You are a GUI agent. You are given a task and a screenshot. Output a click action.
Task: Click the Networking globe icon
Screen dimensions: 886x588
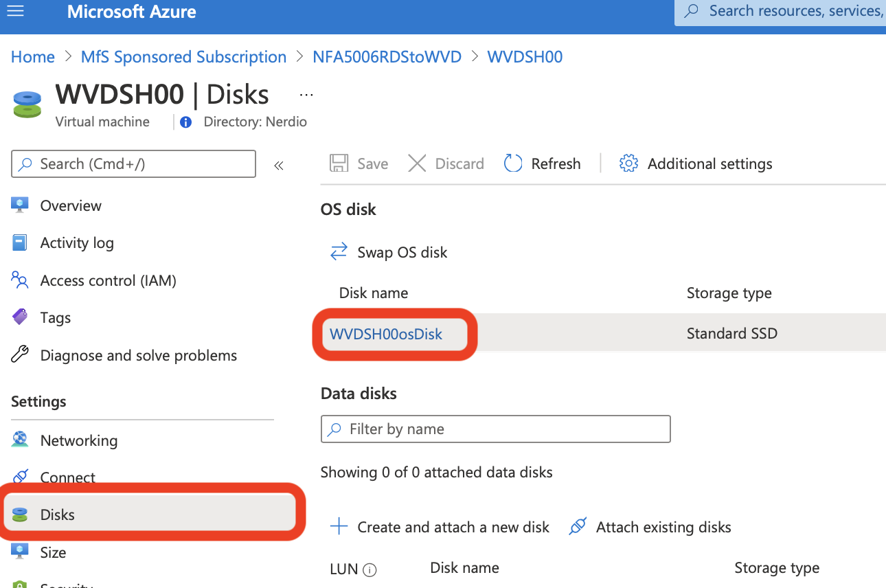pos(20,440)
